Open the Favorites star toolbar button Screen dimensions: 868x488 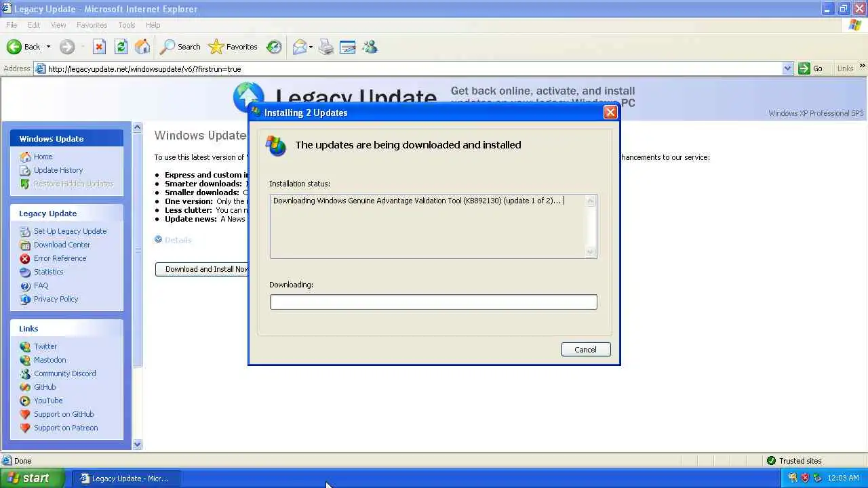(233, 47)
